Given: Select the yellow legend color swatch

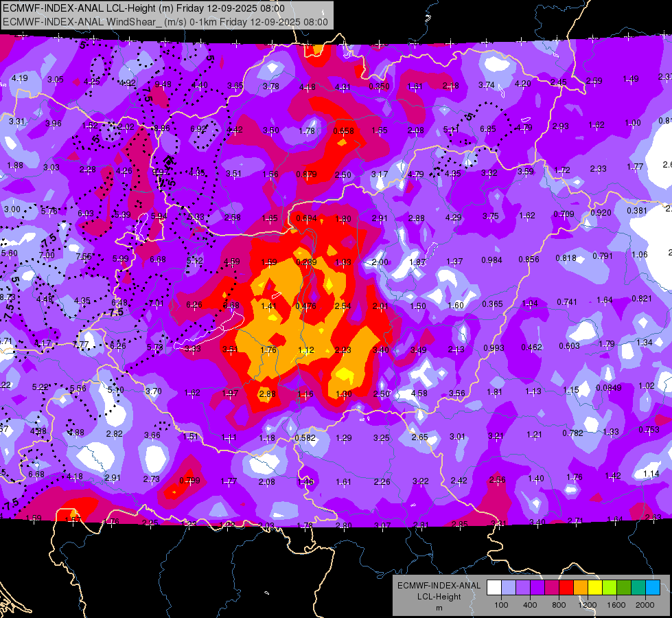Looking at the screenshot, I should [595, 588].
